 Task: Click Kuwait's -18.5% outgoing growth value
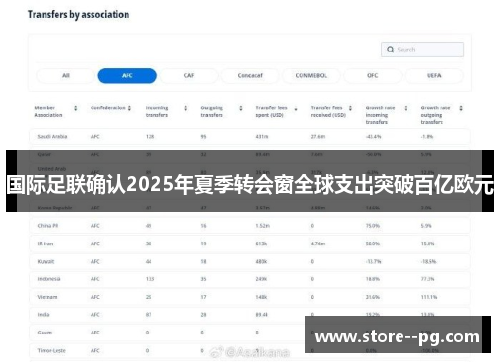tap(428, 261)
